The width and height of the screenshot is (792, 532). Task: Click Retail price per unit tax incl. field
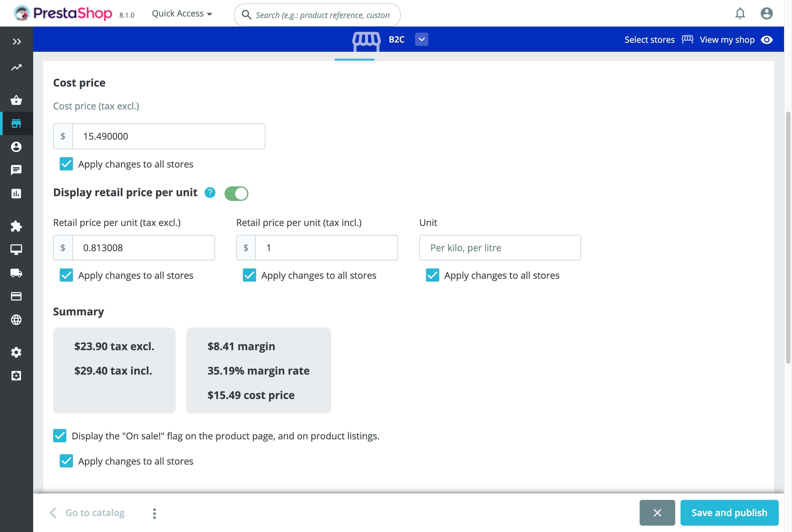pyautogui.click(x=326, y=248)
